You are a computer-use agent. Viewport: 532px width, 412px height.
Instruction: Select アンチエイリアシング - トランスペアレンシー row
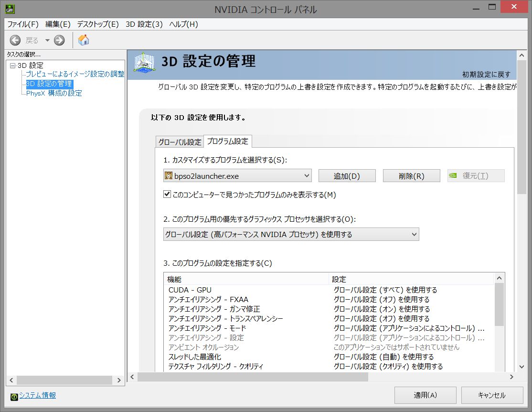329,318
